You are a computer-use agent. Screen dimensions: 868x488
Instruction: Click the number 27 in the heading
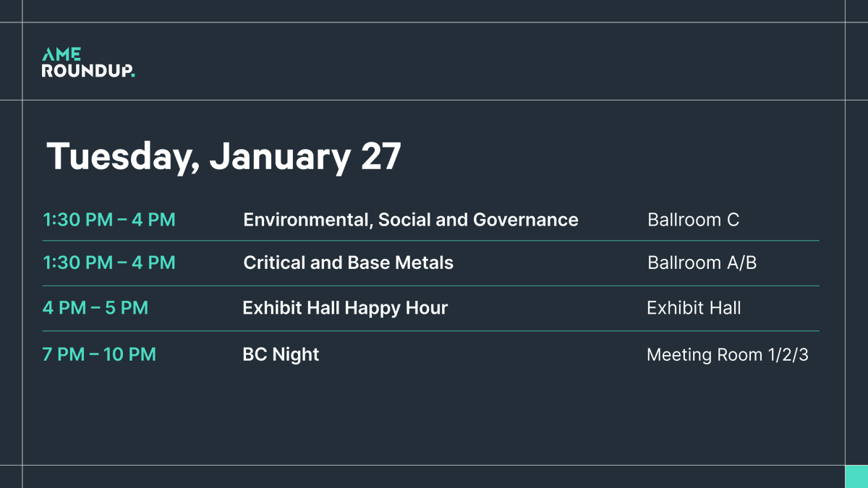click(380, 156)
